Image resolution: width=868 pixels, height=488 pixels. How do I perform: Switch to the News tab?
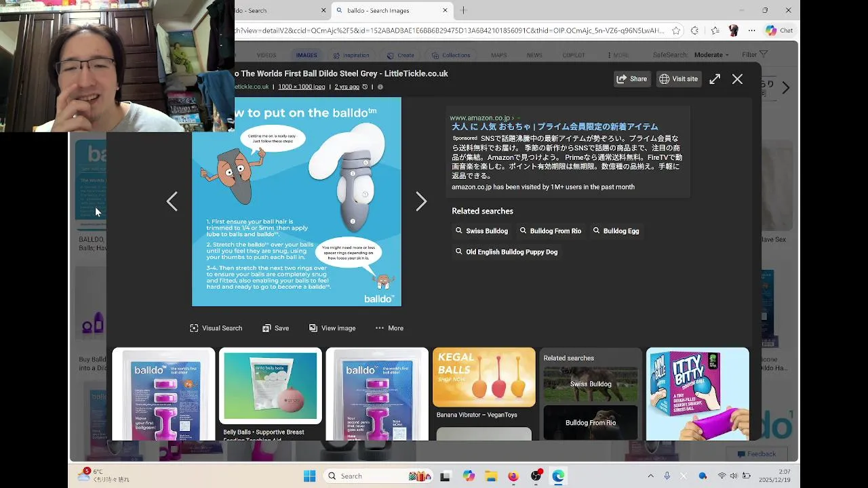point(534,56)
